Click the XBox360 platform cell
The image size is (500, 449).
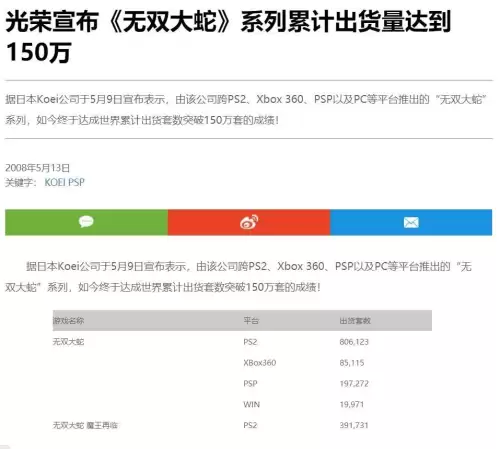pyautogui.click(x=260, y=363)
